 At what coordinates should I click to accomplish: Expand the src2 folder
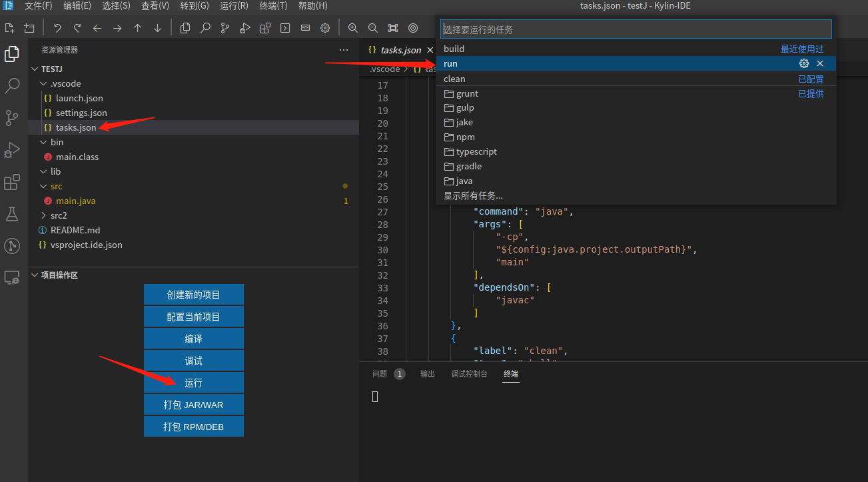pyautogui.click(x=44, y=215)
